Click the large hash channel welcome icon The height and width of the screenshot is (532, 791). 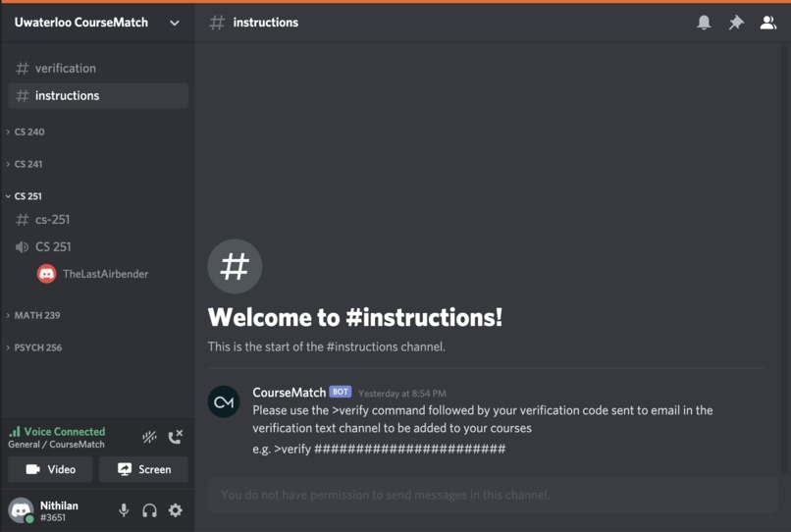[x=235, y=266]
